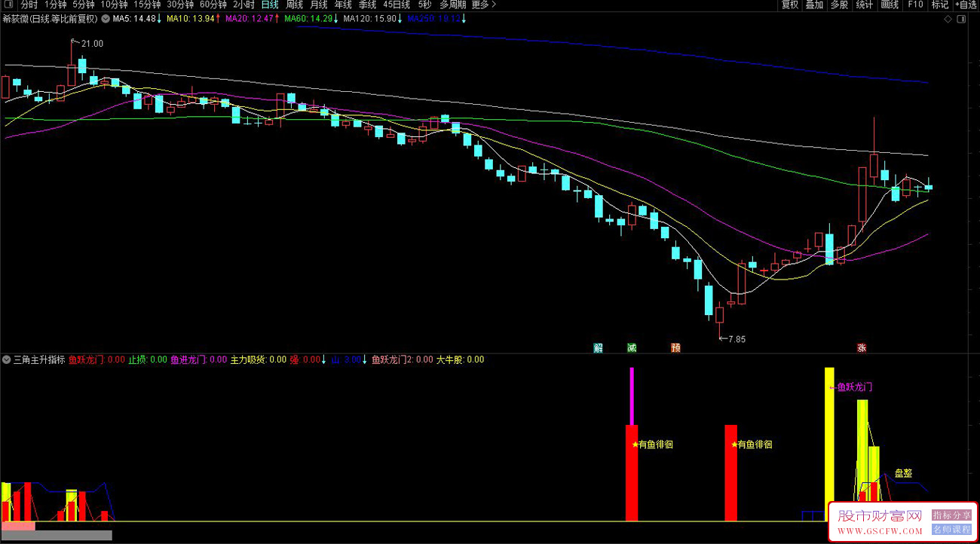
Task: Select the 5分钟 period tab
Action: coord(84,5)
